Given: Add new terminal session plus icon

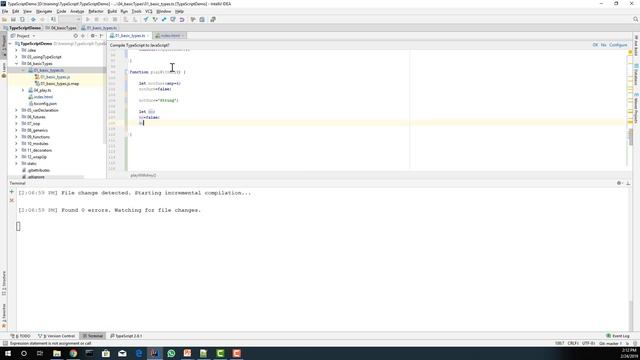Looking at the screenshot, I should (x=11, y=192).
